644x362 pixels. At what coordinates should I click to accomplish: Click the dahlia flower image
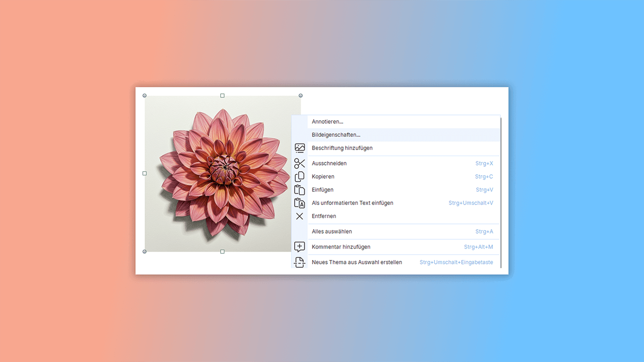pyautogui.click(x=223, y=173)
